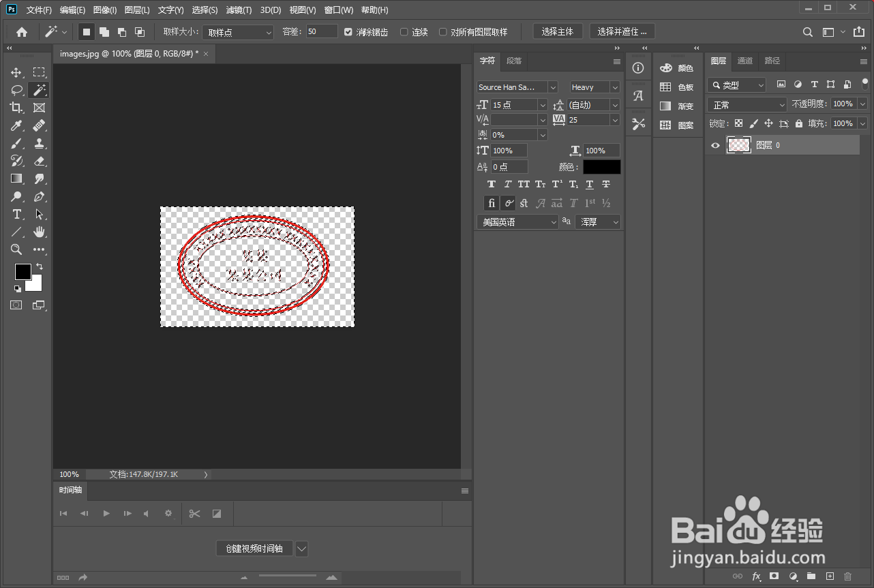
Task: Select the Horizontal Type tool
Action: [x=16, y=214]
